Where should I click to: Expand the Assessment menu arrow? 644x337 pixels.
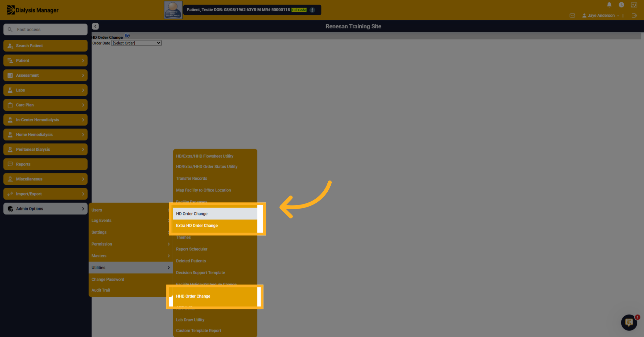click(x=83, y=75)
